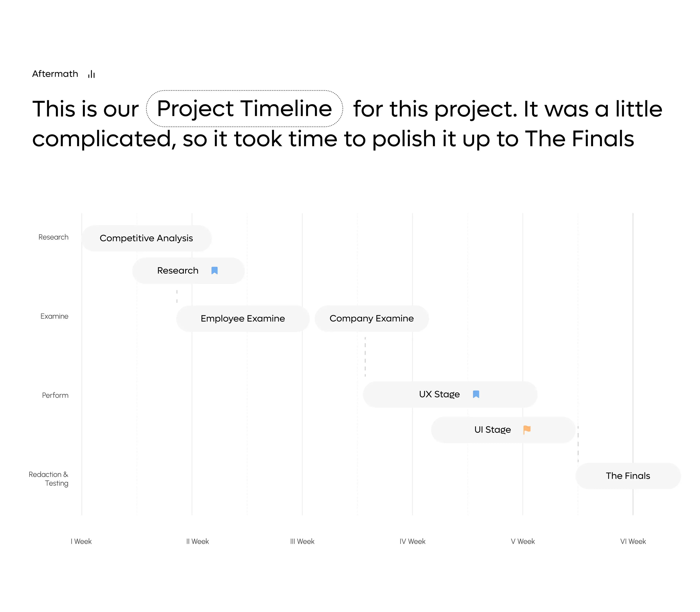Click the Aftermath section label
The height and width of the screenshot is (612, 700).
point(55,74)
